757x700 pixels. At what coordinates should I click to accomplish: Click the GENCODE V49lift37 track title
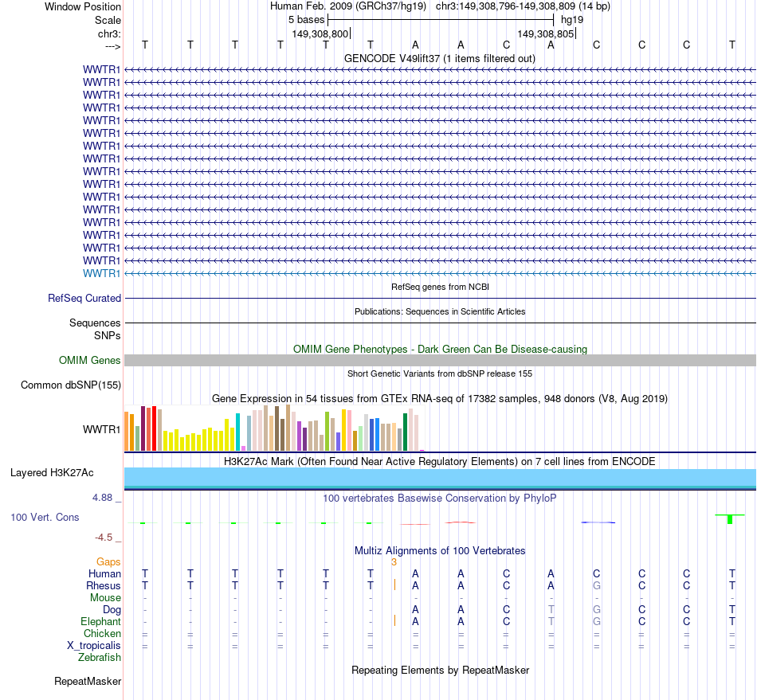(439, 58)
